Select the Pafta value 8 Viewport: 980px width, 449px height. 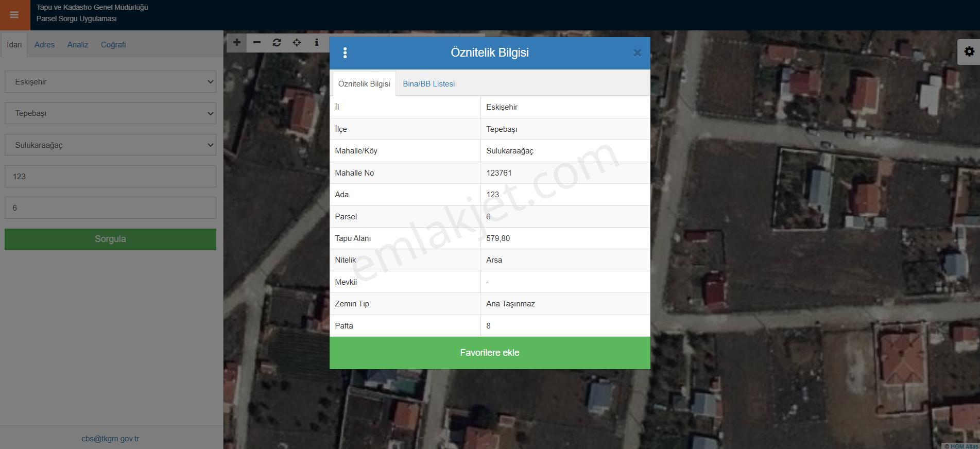(x=488, y=326)
